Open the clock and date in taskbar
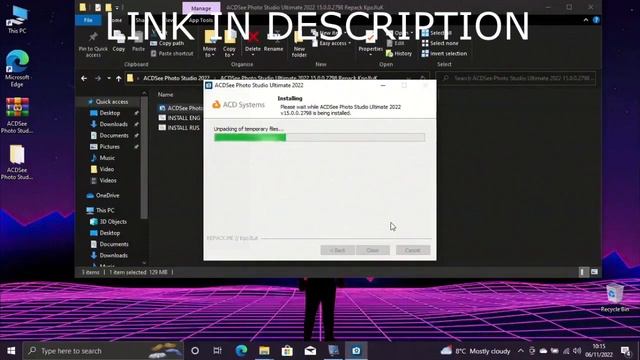640x360 pixels. [x=599, y=351]
